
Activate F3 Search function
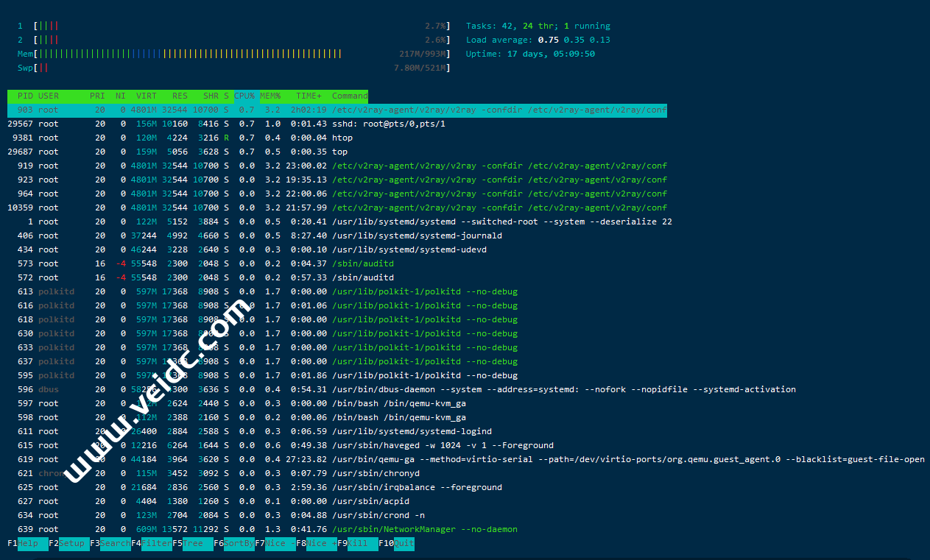pos(110,544)
